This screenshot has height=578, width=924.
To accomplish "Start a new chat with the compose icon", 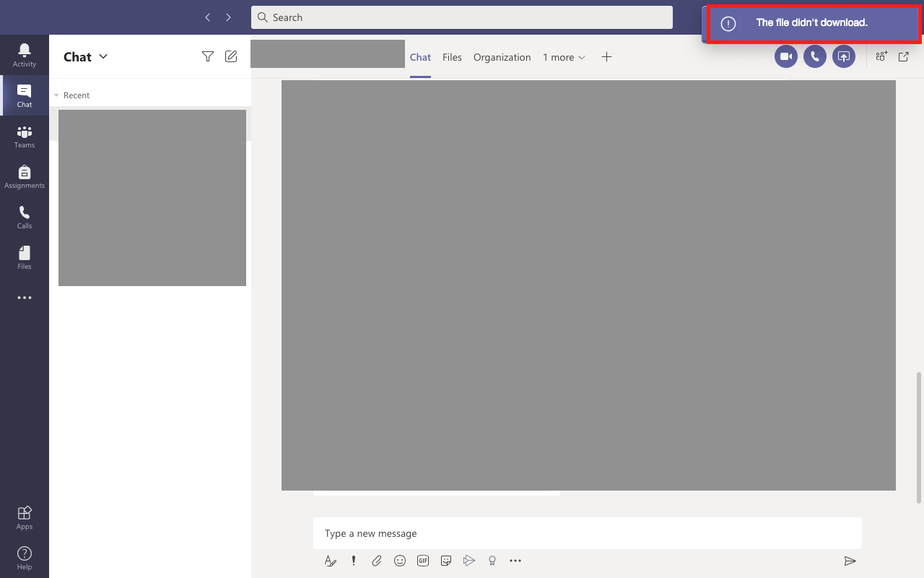I will 231,56.
